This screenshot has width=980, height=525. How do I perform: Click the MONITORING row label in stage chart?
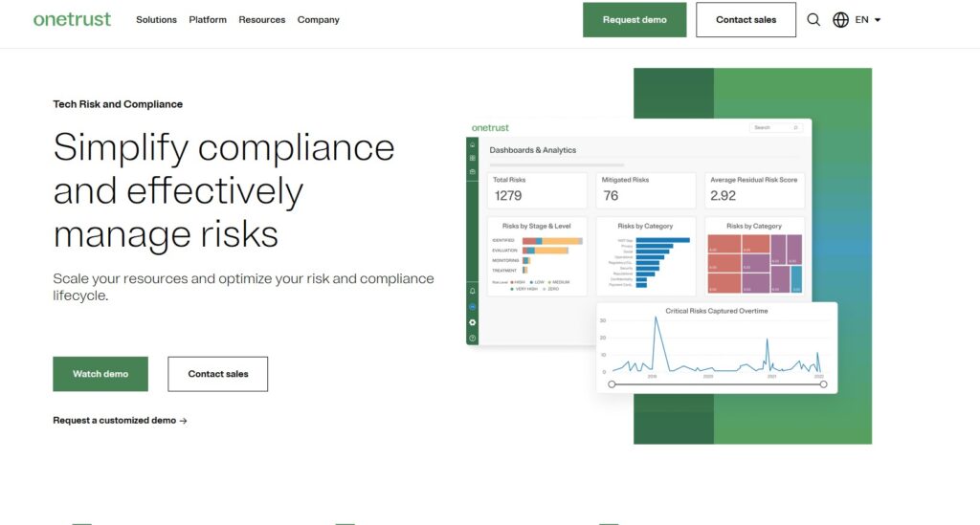[x=505, y=260]
